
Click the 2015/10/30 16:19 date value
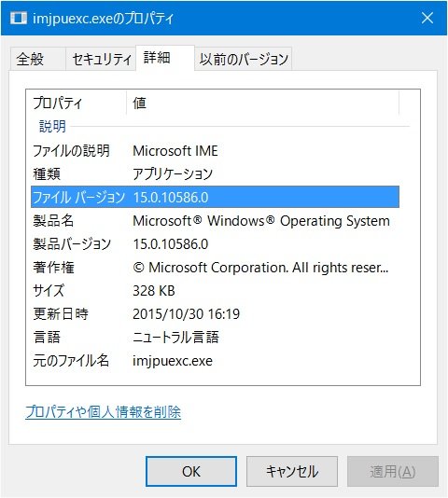coord(186,313)
